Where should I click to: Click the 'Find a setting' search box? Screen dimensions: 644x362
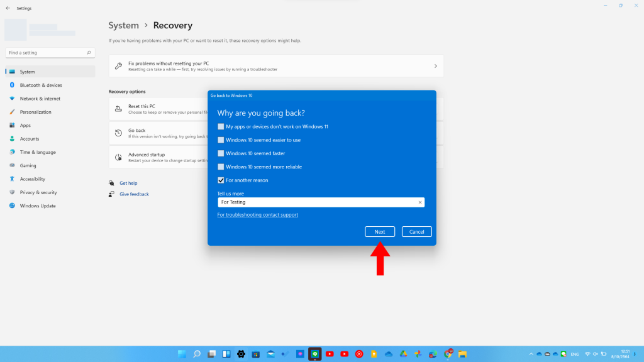(x=50, y=53)
